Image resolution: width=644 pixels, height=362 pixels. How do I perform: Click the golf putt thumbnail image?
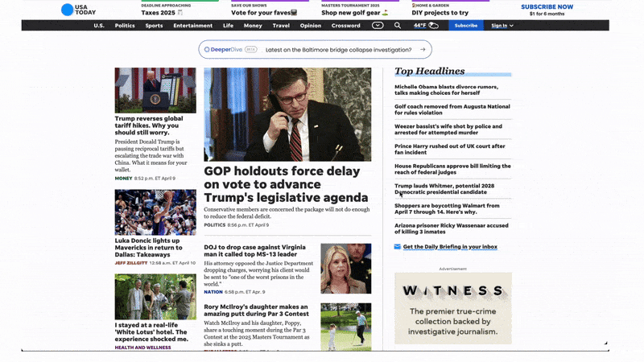point(346,327)
